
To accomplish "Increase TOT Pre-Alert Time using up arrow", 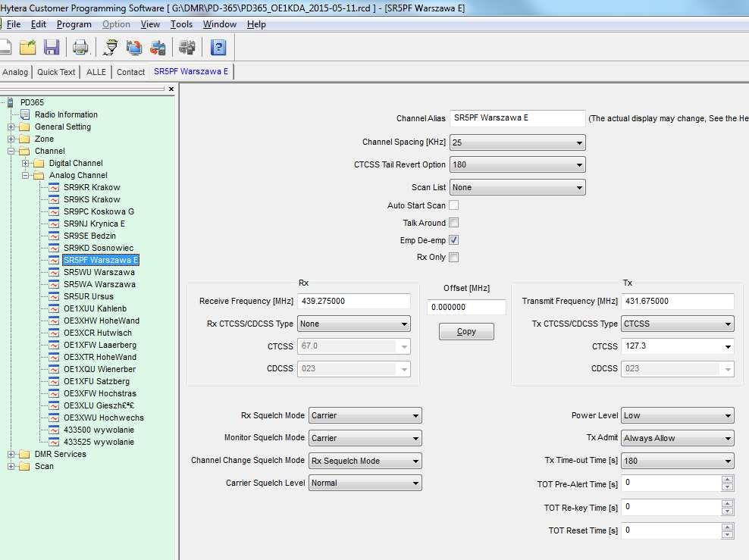I will 728,480.
